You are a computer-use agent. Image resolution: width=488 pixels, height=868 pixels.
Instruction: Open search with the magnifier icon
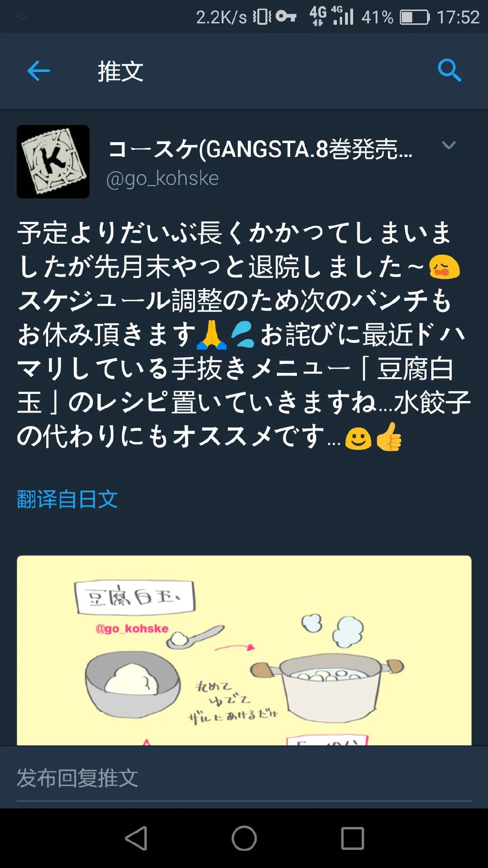(x=449, y=71)
